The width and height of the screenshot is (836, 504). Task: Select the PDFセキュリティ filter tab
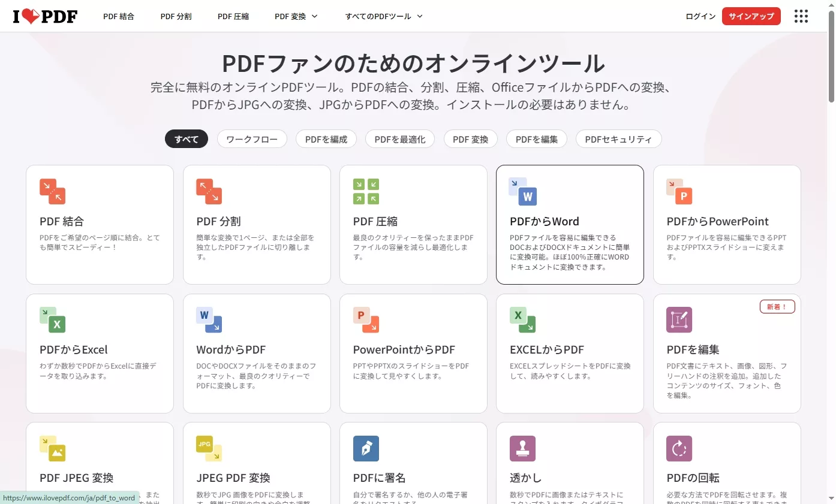[x=618, y=139]
